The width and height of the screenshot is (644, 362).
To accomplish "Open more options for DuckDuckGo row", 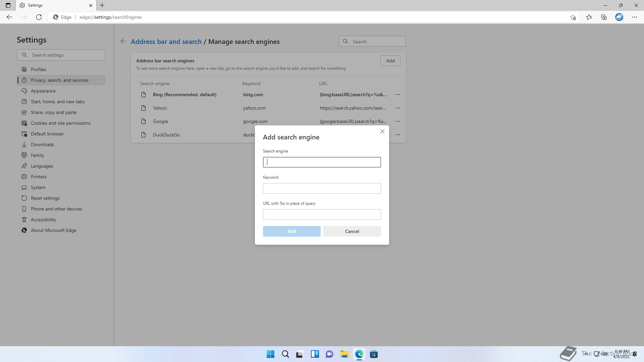I will (397, 135).
